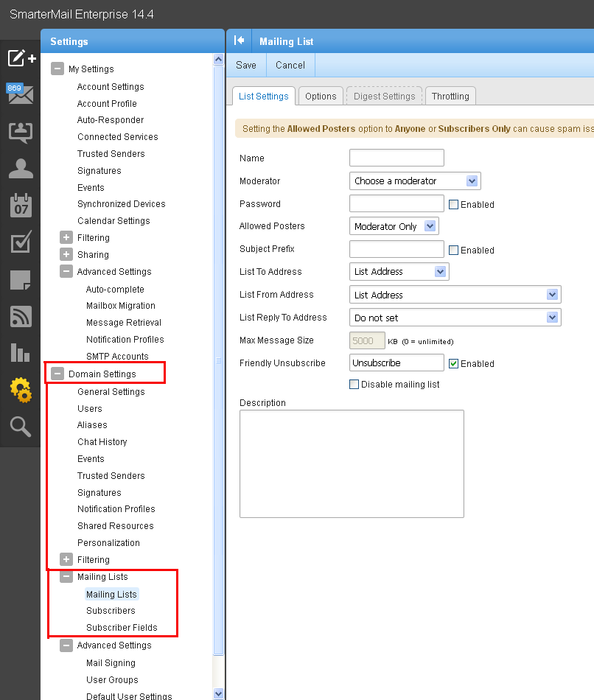This screenshot has width=594, height=700.
Task: Expand the Filtering node under Domain Settings
Action: point(66,559)
